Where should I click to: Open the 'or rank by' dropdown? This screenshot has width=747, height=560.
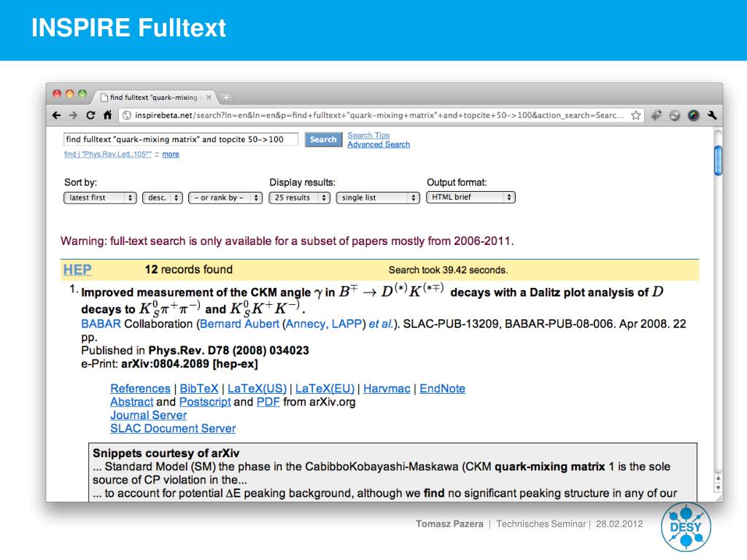tap(225, 198)
